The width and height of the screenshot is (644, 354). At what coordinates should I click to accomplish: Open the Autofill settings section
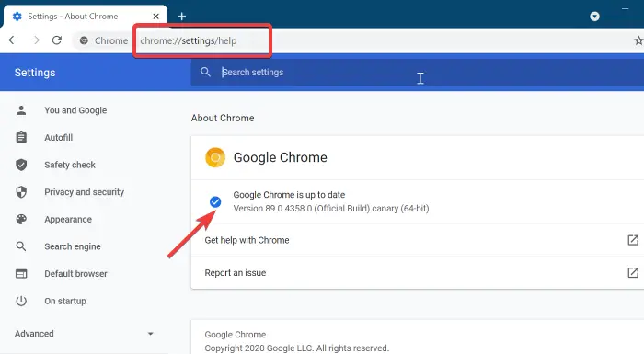click(58, 138)
